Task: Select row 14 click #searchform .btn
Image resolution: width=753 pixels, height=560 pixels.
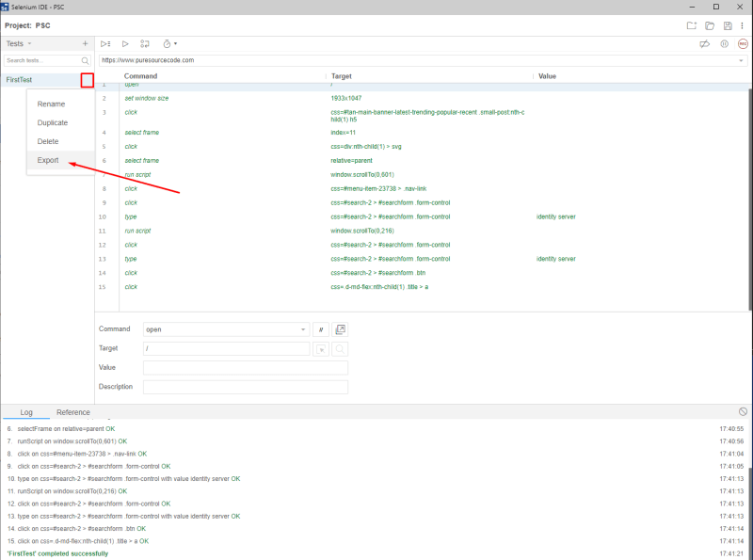Action: coord(422,273)
